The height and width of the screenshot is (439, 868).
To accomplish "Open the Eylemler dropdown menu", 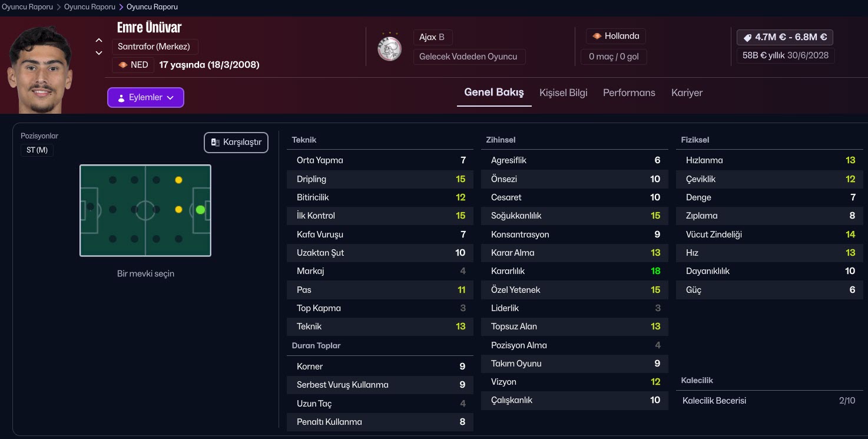I will [145, 98].
